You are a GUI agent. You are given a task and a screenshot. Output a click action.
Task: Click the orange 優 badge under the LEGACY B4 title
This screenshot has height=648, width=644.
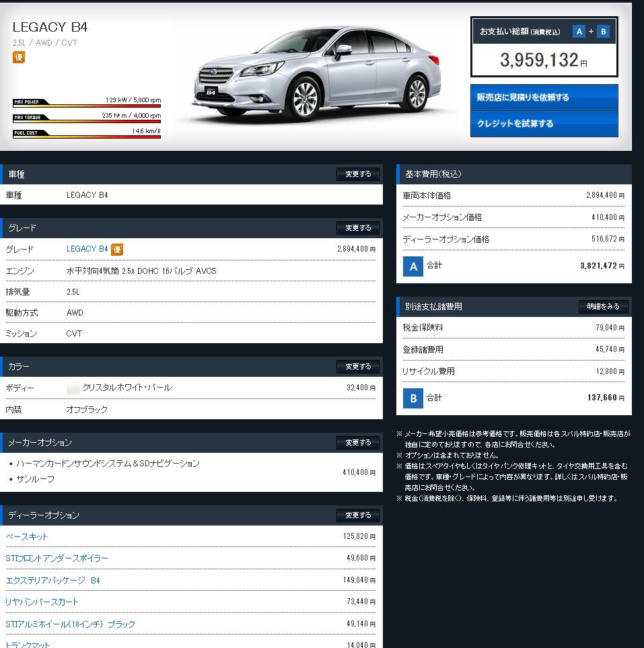pos(19,57)
